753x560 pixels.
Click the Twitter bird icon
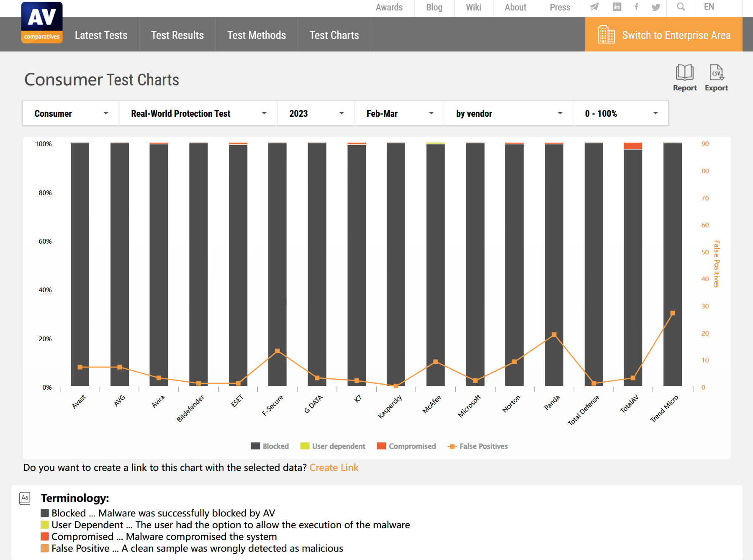point(656,7)
